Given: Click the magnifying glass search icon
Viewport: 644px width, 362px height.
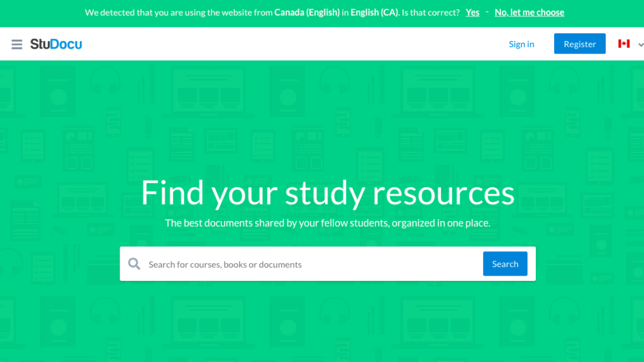Looking at the screenshot, I should tap(134, 264).
